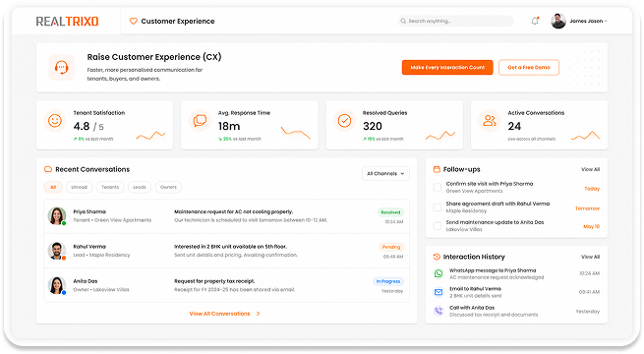Click the Tenant Satisfaction trend sparkline
Viewport: 644px width, 354px height.
[x=150, y=136]
